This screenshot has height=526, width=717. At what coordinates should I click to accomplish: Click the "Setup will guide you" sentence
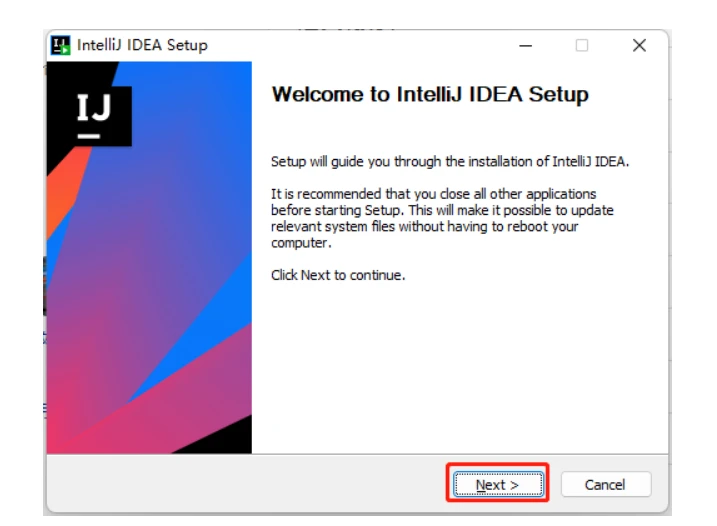pos(451,162)
